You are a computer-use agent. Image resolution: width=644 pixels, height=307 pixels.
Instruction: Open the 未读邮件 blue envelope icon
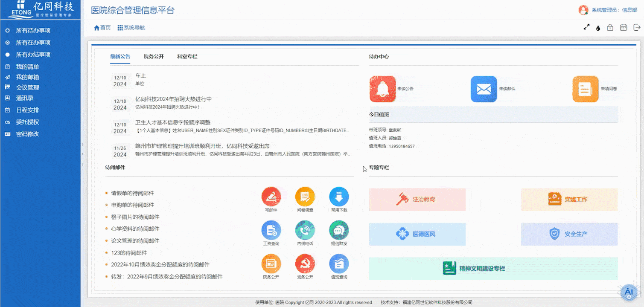coord(484,89)
